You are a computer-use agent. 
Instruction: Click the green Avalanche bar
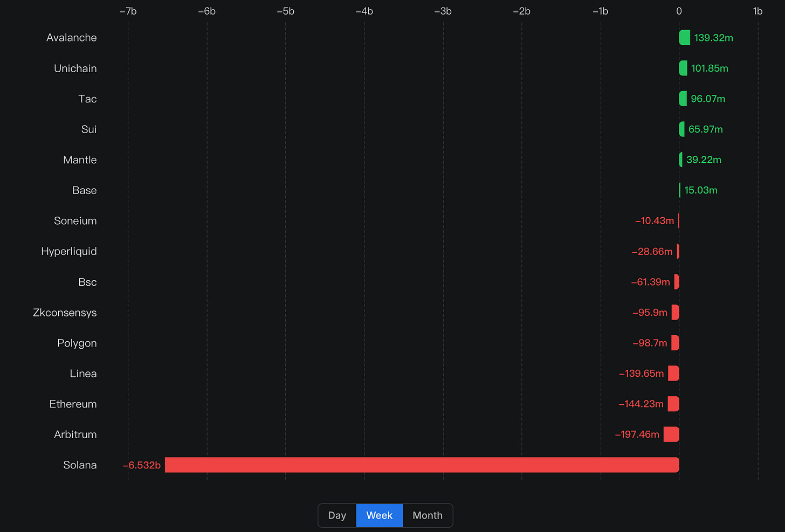tap(685, 38)
